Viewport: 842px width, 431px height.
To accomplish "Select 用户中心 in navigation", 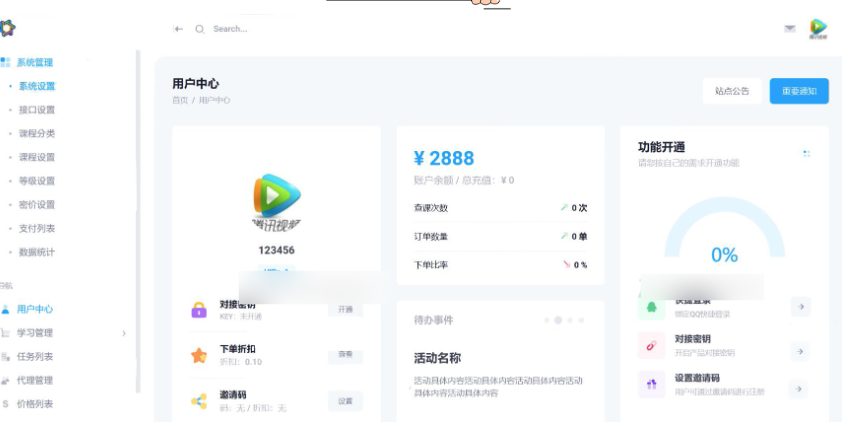I will click(x=35, y=309).
